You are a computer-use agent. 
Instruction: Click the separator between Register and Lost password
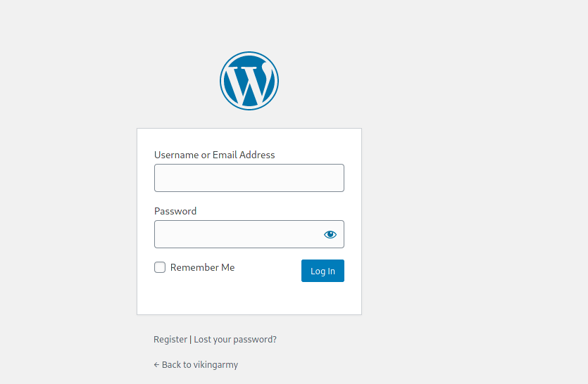tap(190, 339)
